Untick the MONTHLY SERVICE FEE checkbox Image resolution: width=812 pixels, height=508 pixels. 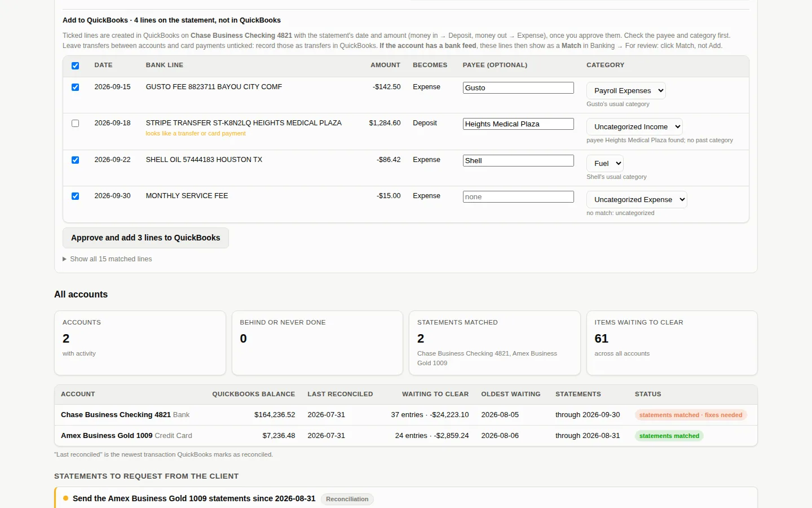pos(75,196)
